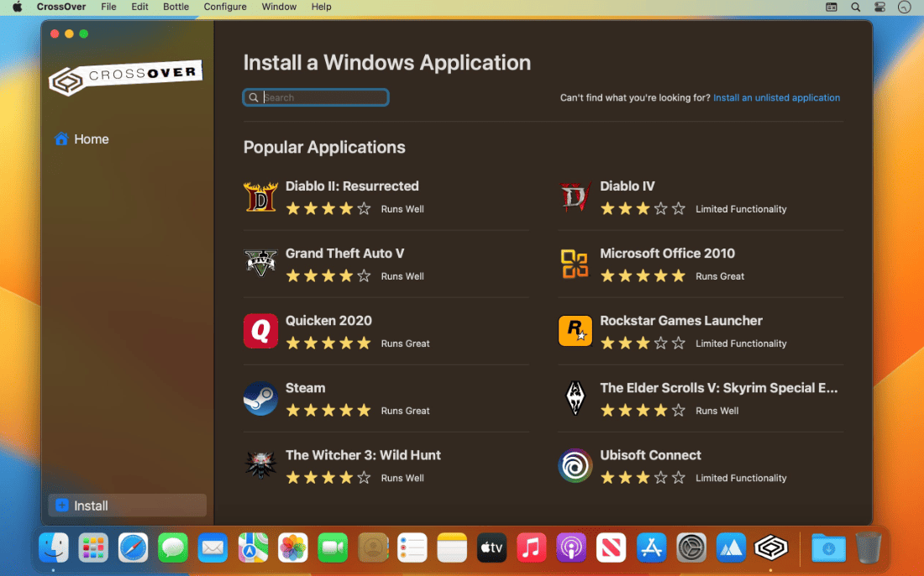Open Notes from the Dock
The image size is (924, 576).
tap(452, 547)
